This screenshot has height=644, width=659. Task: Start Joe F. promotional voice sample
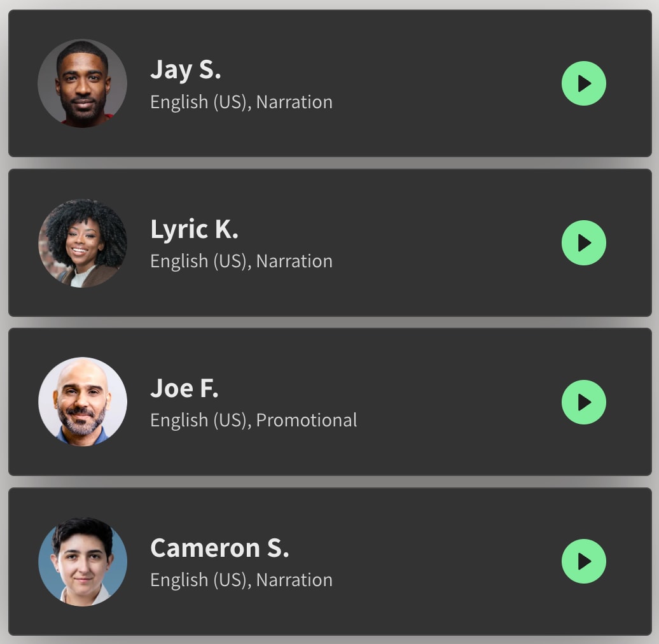click(x=584, y=402)
